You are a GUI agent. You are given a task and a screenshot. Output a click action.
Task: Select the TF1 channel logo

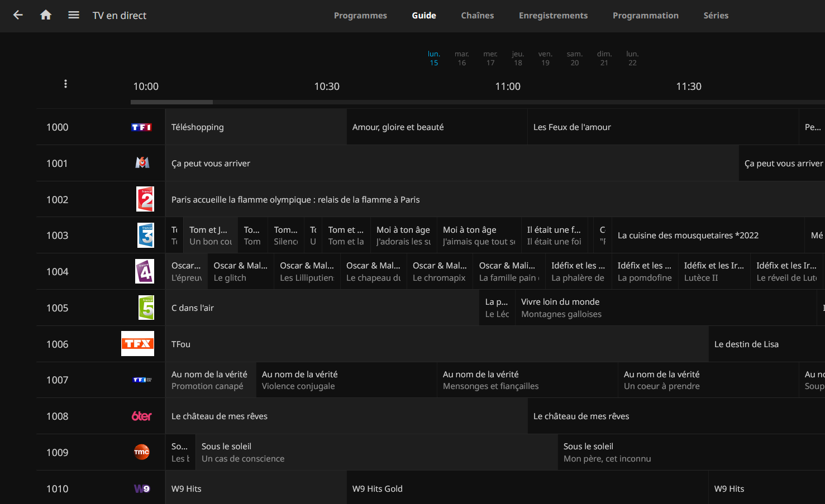point(141,127)
